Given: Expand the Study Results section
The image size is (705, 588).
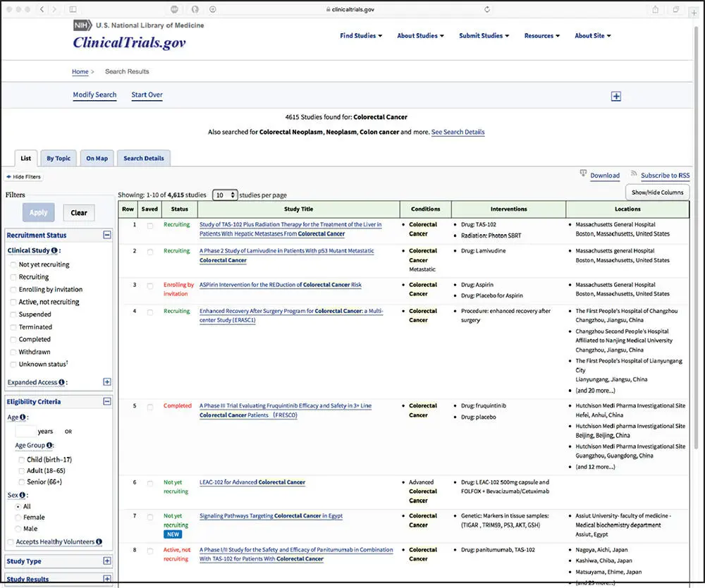Looking at the screenshot, I should click(x=107, y=579).
